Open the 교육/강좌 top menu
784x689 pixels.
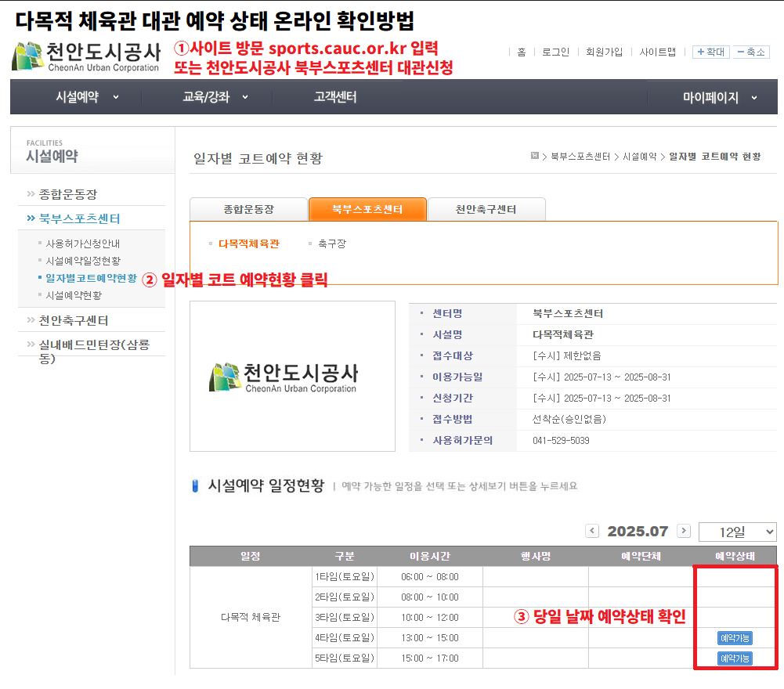click(x=206, y=97)
